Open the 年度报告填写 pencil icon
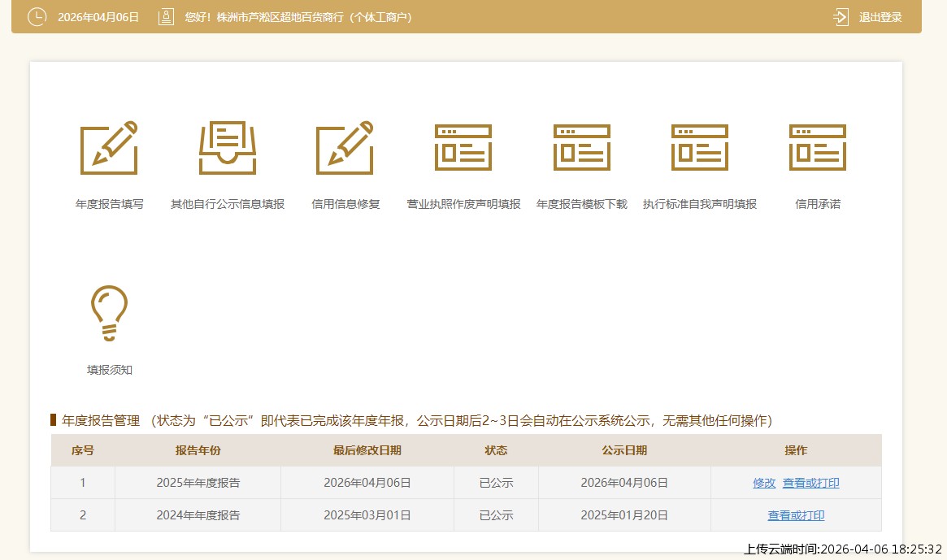 tap(109, 148)
